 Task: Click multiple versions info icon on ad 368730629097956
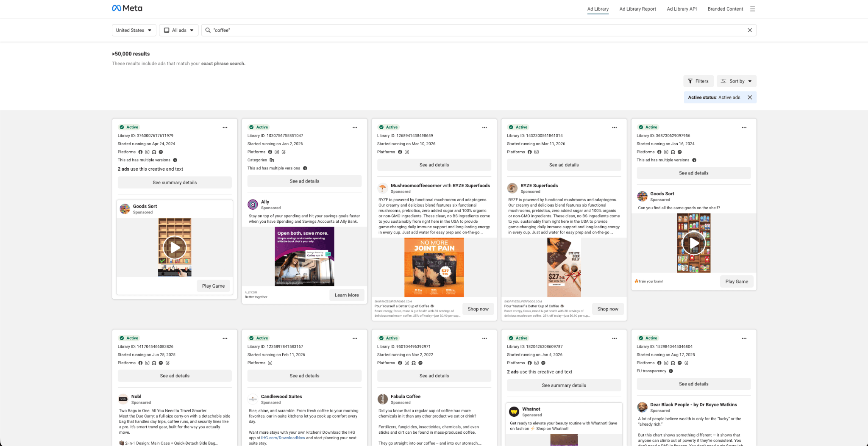coord(694,160)
